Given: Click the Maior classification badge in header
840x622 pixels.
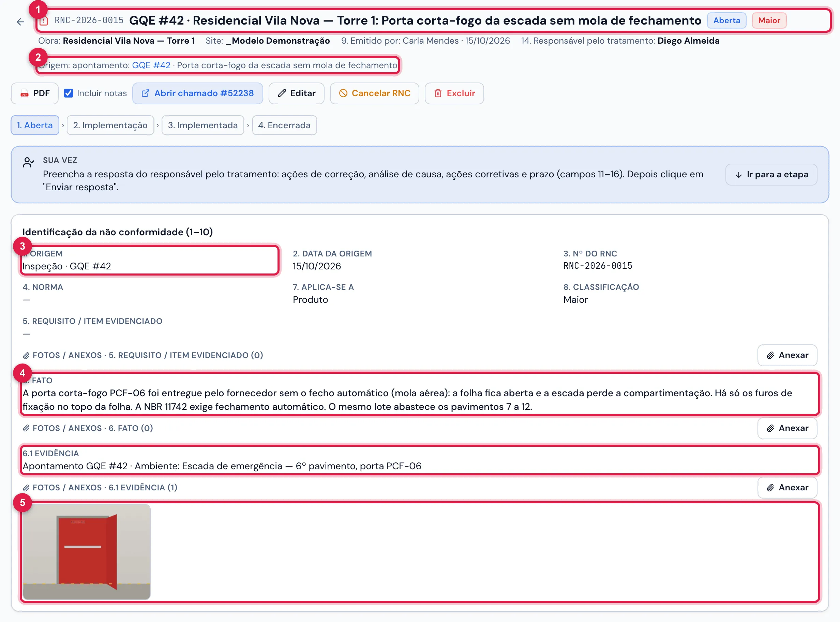Looking at the screenshot, I should pos(769,21).
